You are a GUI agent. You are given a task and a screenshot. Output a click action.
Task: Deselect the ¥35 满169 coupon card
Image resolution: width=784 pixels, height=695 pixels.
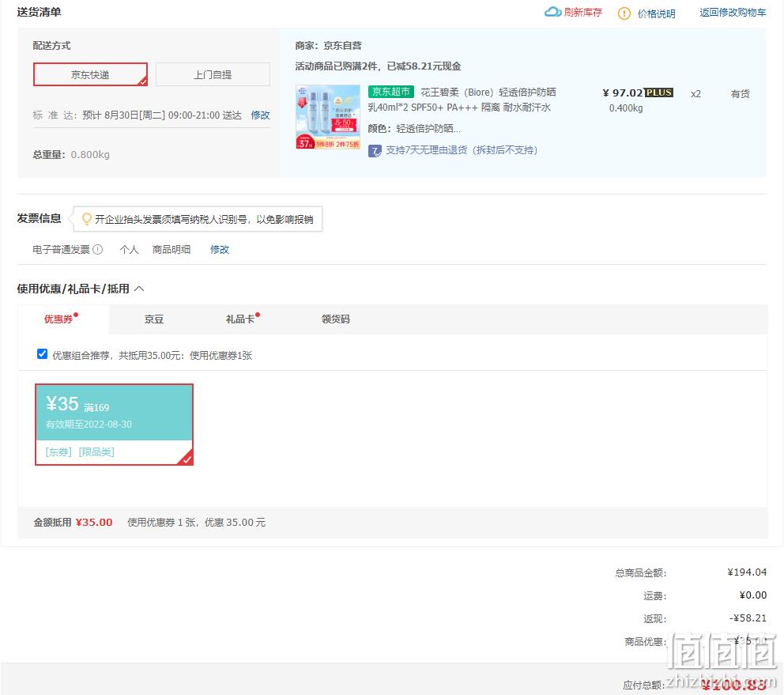point(114,425)
